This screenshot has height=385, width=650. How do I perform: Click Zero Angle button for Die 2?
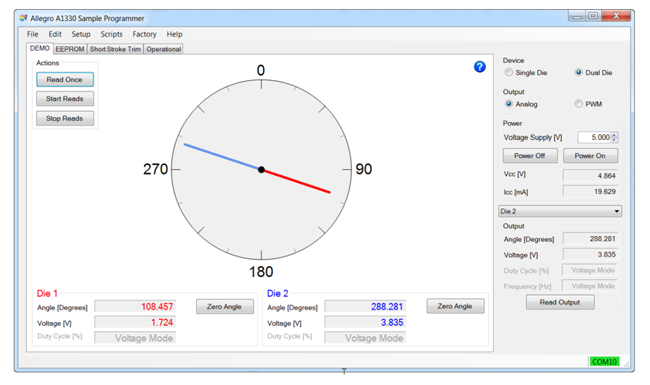point(455,306)
